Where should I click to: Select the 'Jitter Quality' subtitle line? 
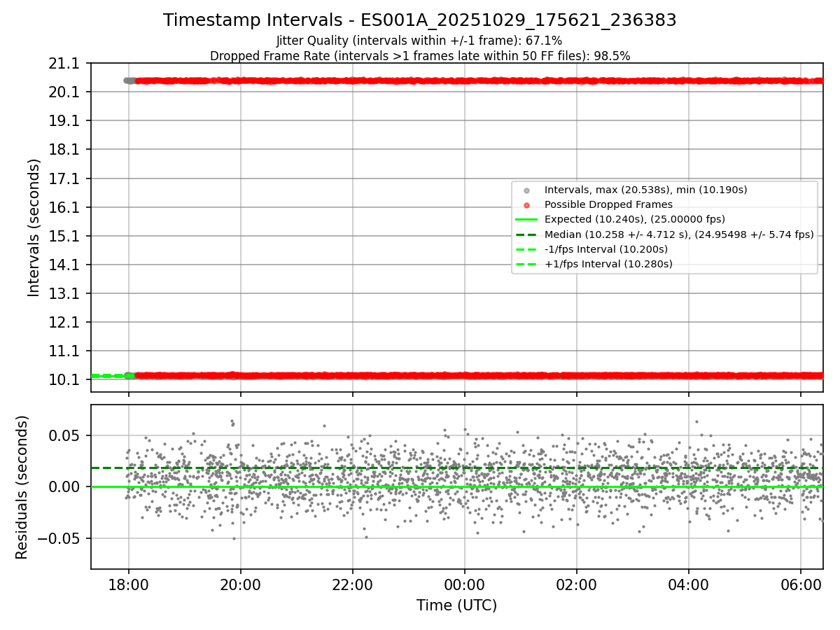[x=419, y=41]
